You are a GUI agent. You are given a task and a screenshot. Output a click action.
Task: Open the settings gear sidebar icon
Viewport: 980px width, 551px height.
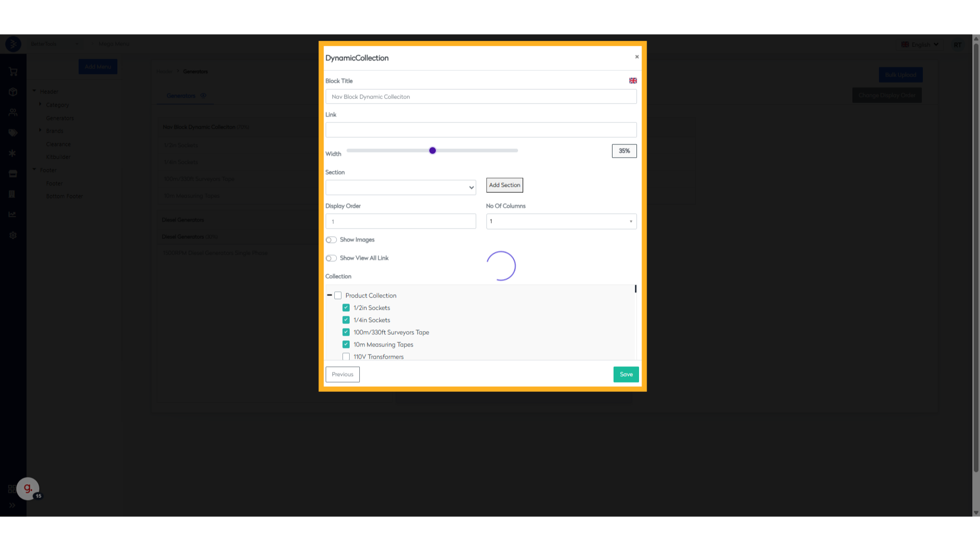[x=13, y=235]
